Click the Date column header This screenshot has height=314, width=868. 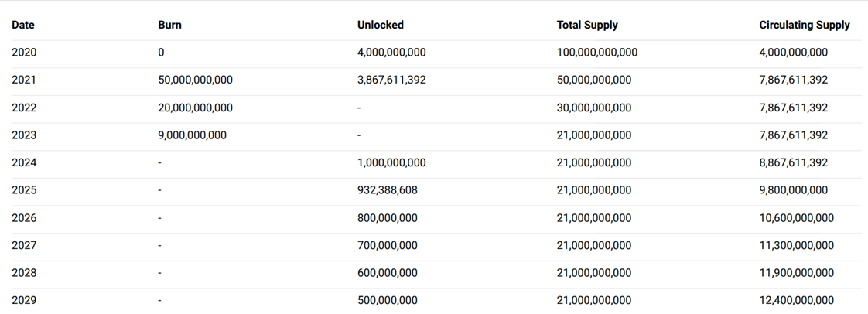point(23,25)
